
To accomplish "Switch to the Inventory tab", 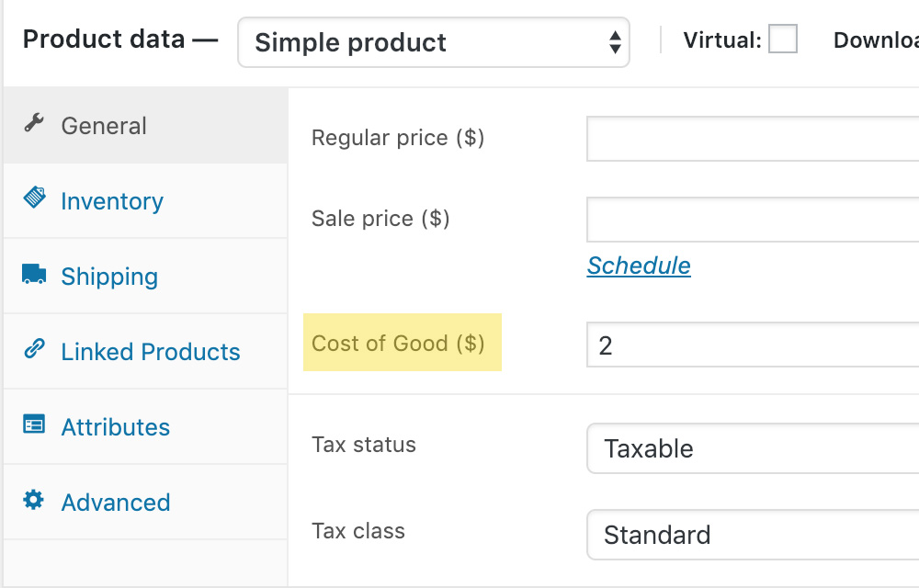I will point(112,201).
